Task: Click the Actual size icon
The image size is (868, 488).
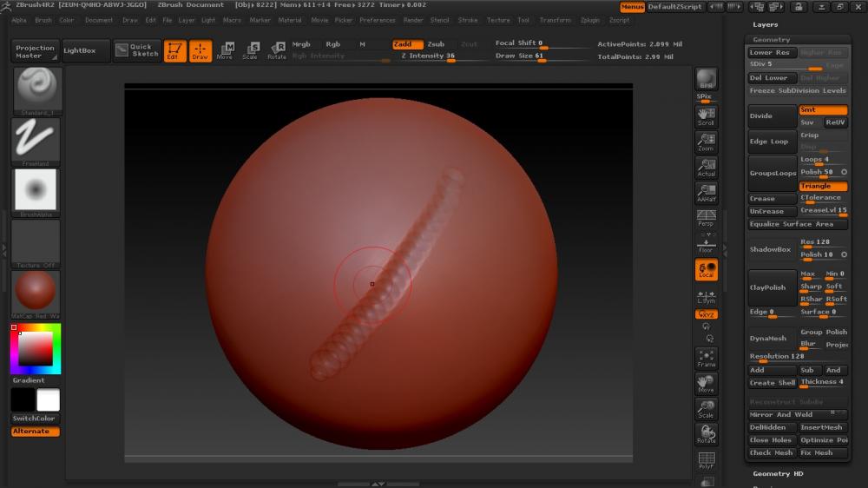Action: (707, 168)
